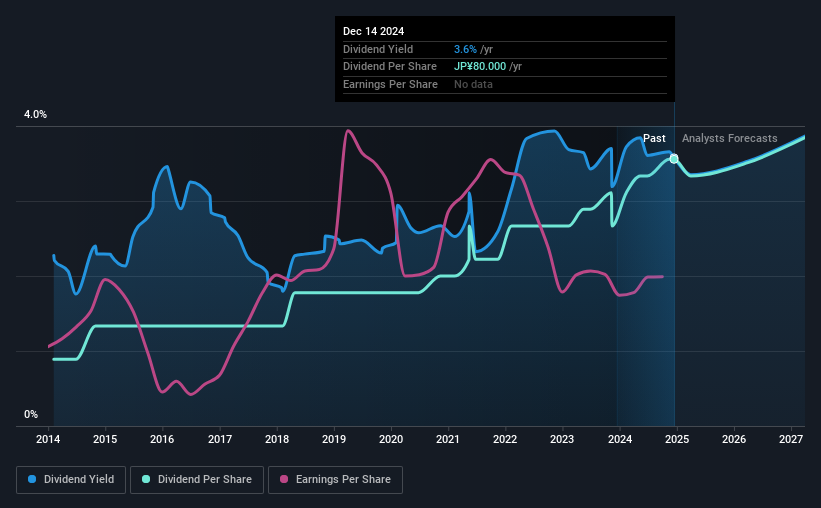The width and height of the screenshot is (821, 508).
Task: Click the 2026 x-axis label
Action: pos(734,439)
